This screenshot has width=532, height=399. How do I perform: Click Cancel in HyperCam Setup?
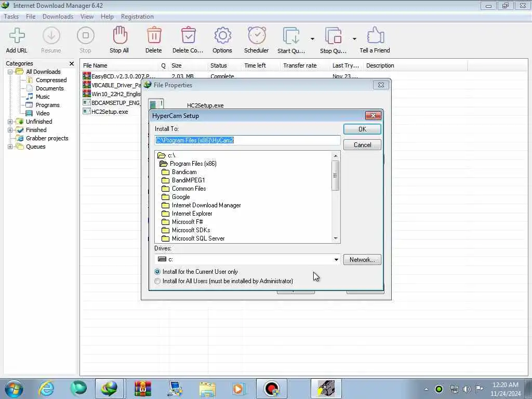362,145
